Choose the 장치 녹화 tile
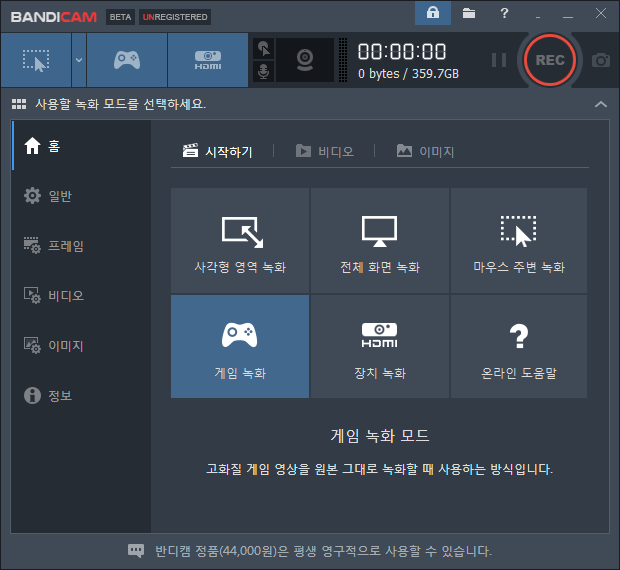620x570 pixels. pos(380,346)
